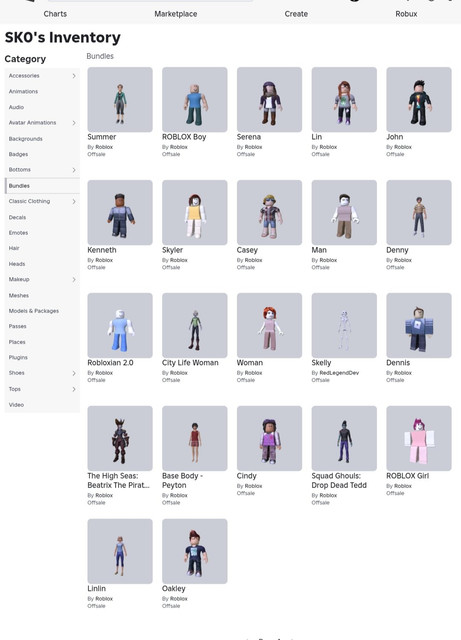Click the RedLegendDev creator link

click(339, 373)
